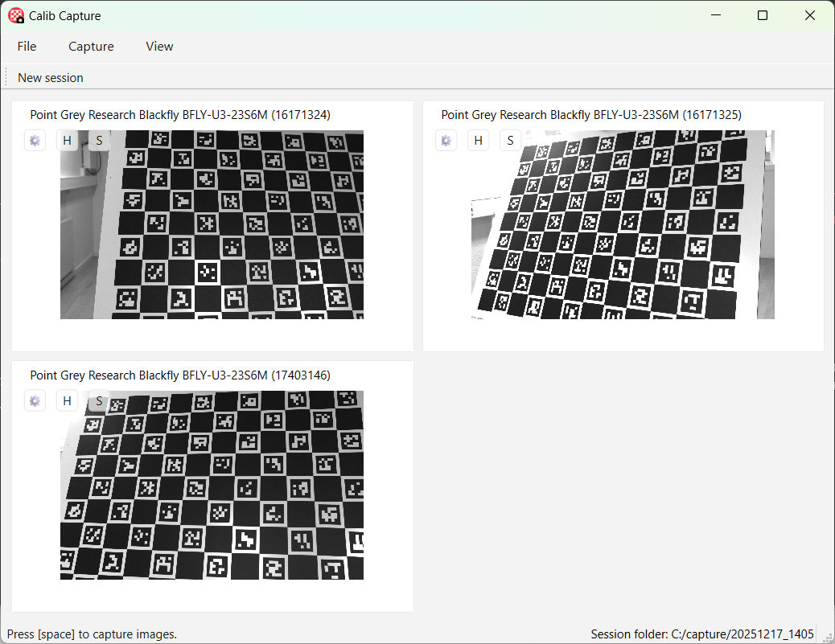Toggle the H button on camera 16171324
Screen dimensions: 835x644
pyautogui.click(x=67, y=141)
